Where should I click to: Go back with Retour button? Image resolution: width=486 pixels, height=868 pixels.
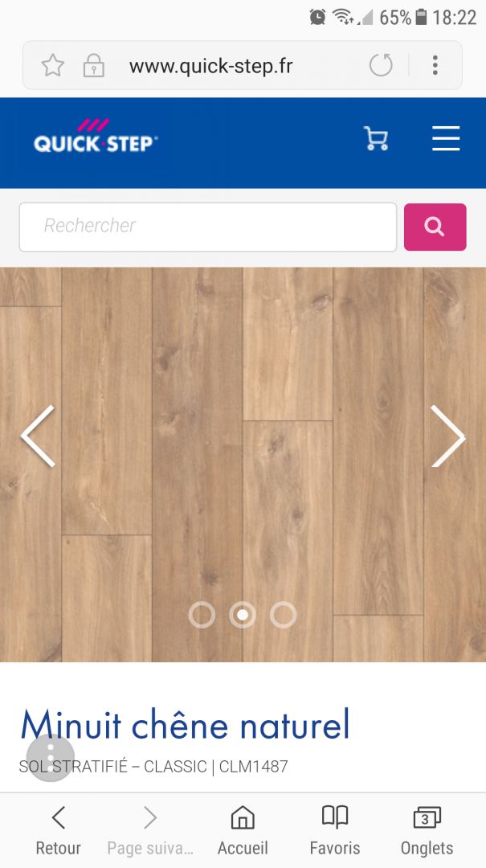click(x=58, y=830)
